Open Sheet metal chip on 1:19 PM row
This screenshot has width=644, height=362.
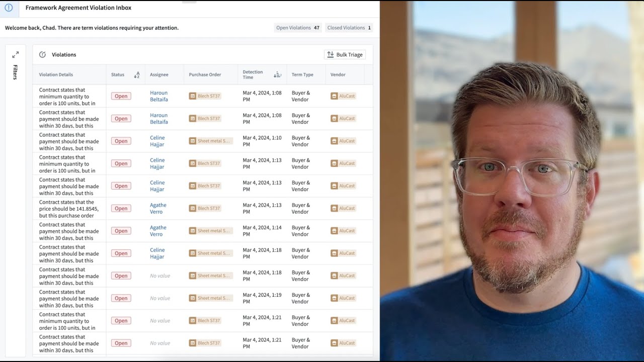pos(211,298)
